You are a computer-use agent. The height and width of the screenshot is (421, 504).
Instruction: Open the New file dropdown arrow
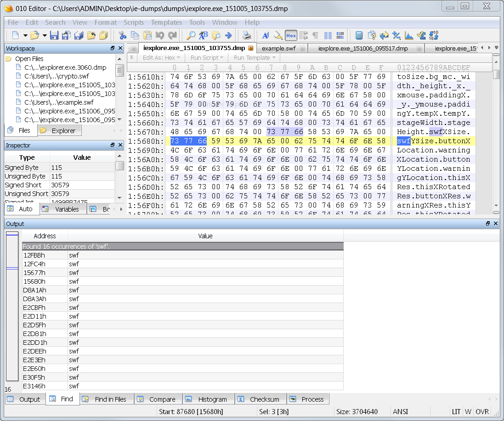[x=25, y=35]
